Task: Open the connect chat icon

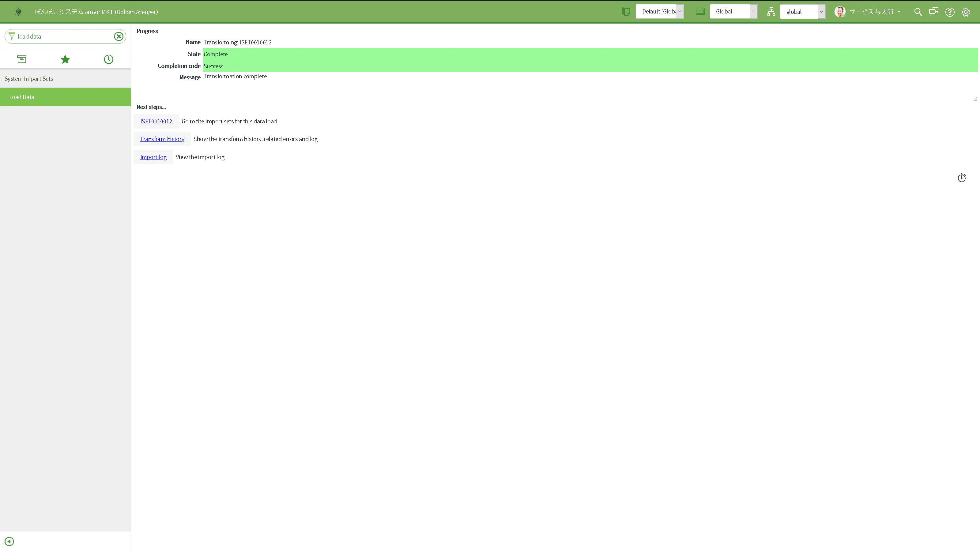Action: 933,12
